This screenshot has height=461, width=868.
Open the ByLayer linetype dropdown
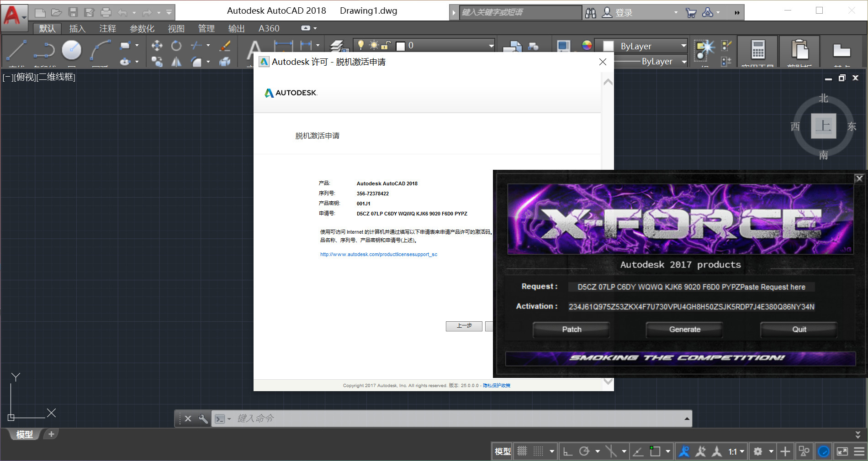(x=651, y=61)
